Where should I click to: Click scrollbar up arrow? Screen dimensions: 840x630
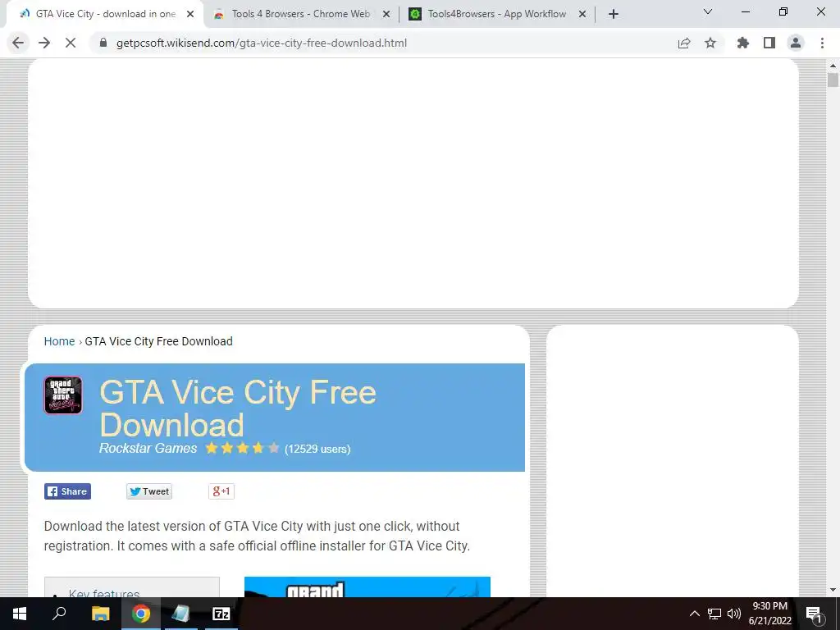tap(833, 66)
